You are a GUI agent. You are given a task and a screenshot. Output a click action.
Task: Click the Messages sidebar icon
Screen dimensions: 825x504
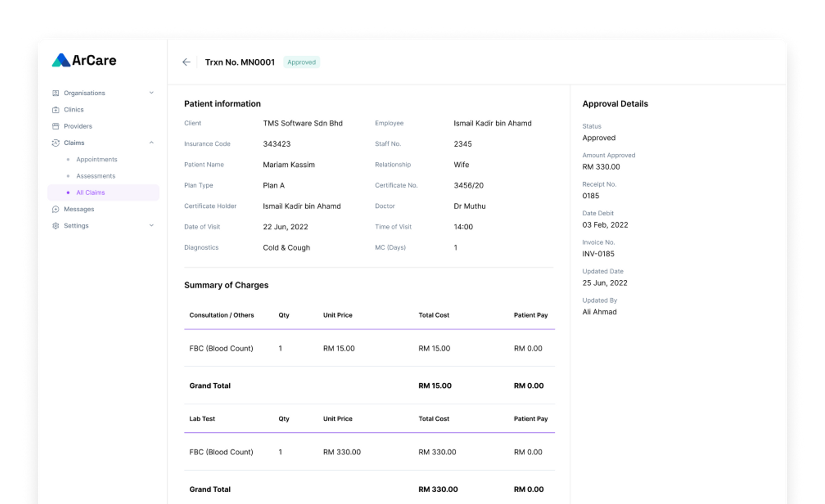(x=56, y=209)
